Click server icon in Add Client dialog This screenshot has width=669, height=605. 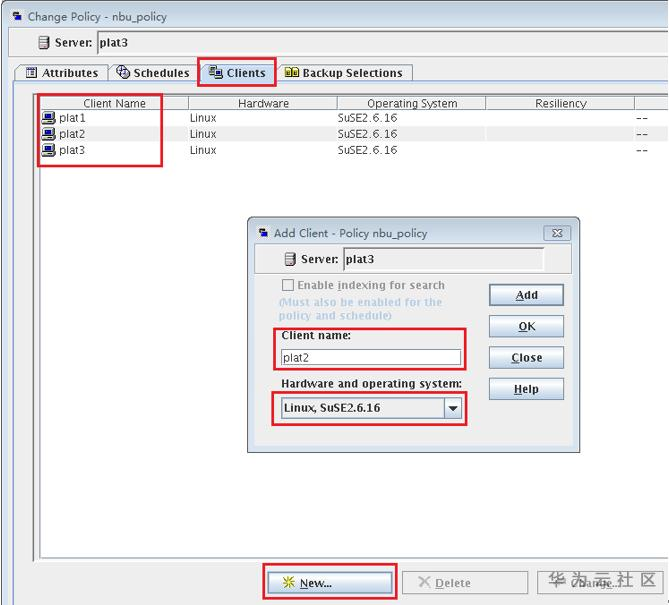[x=290, y=259]
